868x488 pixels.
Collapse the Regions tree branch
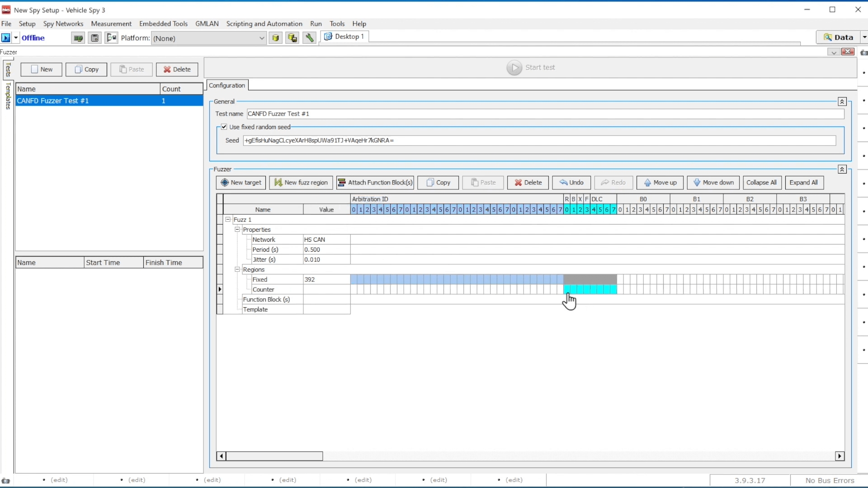[x=237, y=269]
